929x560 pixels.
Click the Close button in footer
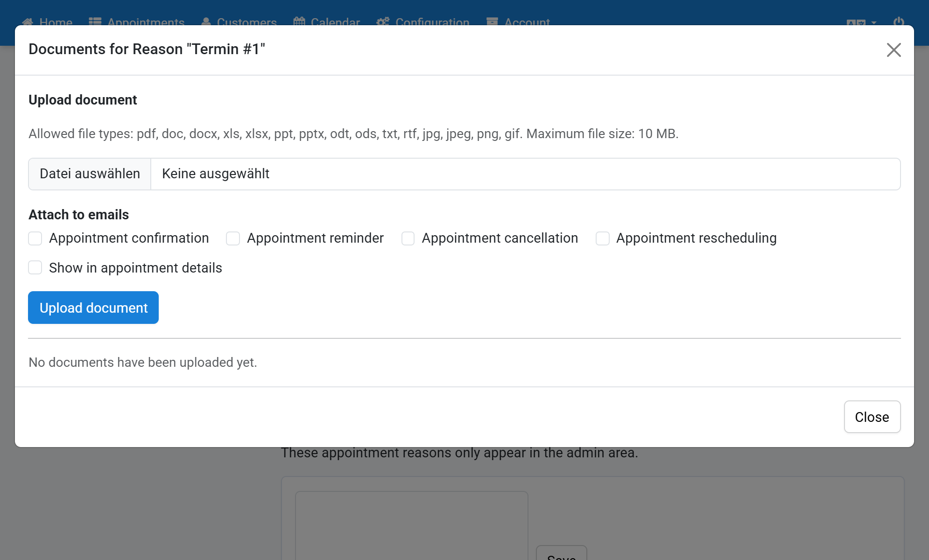coord(872,417)
